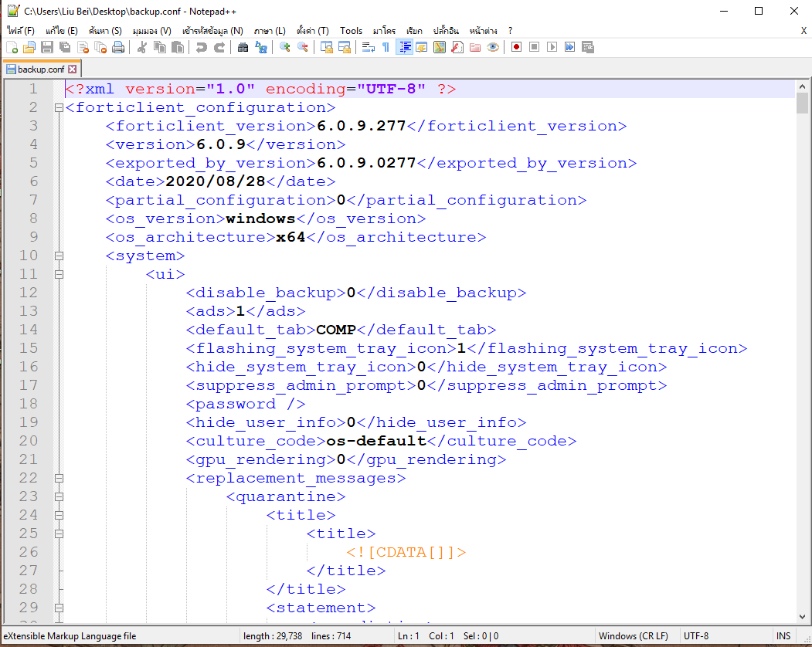
Task: Click the Close document toolbar icon
Action: [x=83, y=48]
